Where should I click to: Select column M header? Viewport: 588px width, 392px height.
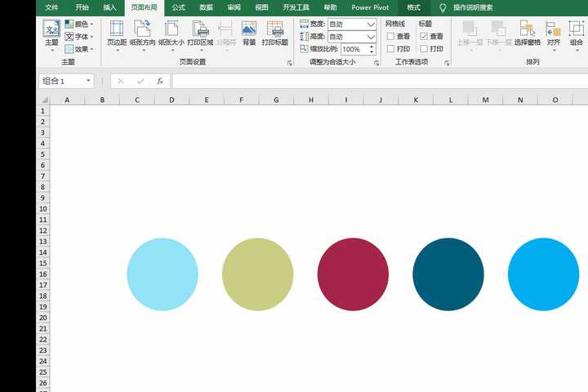[485, 100]
